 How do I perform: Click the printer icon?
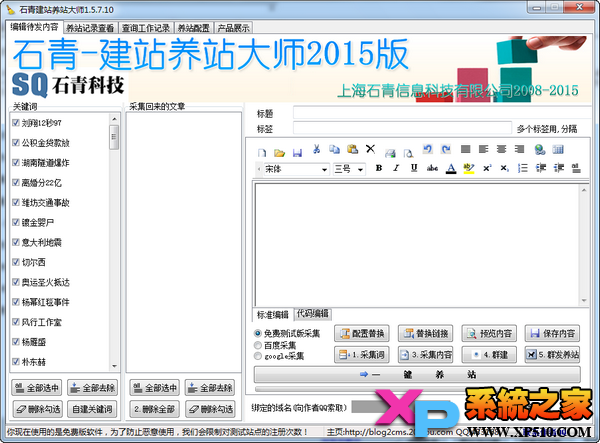390,153
